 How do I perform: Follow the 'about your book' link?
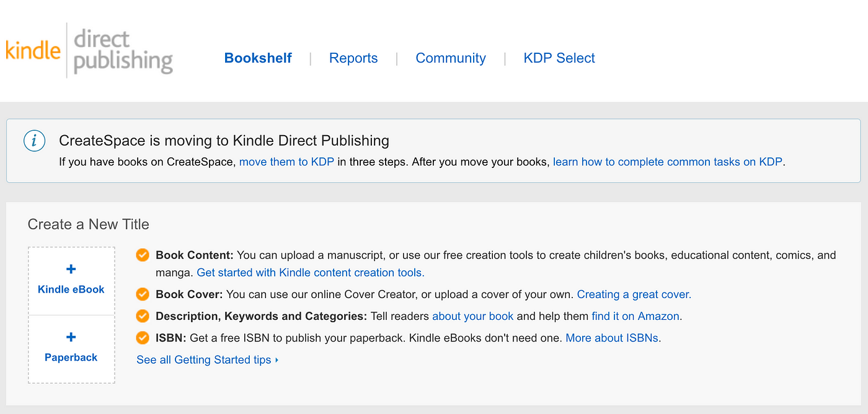tap(473, 316)
